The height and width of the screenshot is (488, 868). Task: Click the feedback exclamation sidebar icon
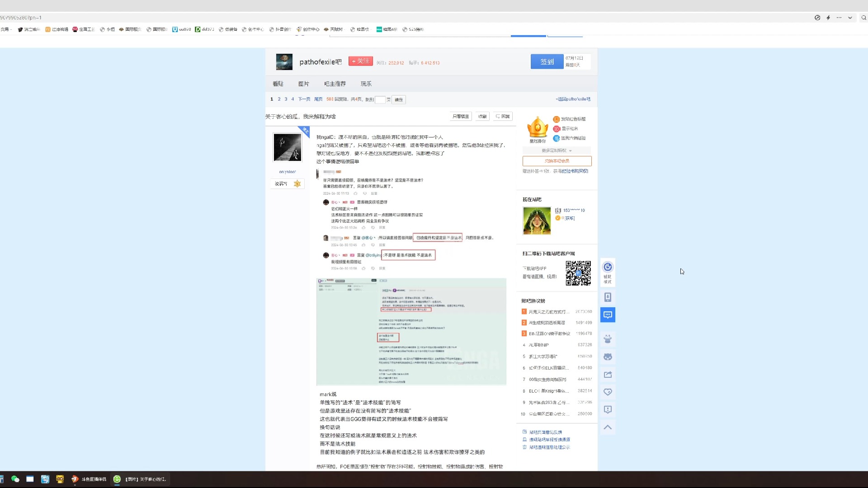(608, 410)
